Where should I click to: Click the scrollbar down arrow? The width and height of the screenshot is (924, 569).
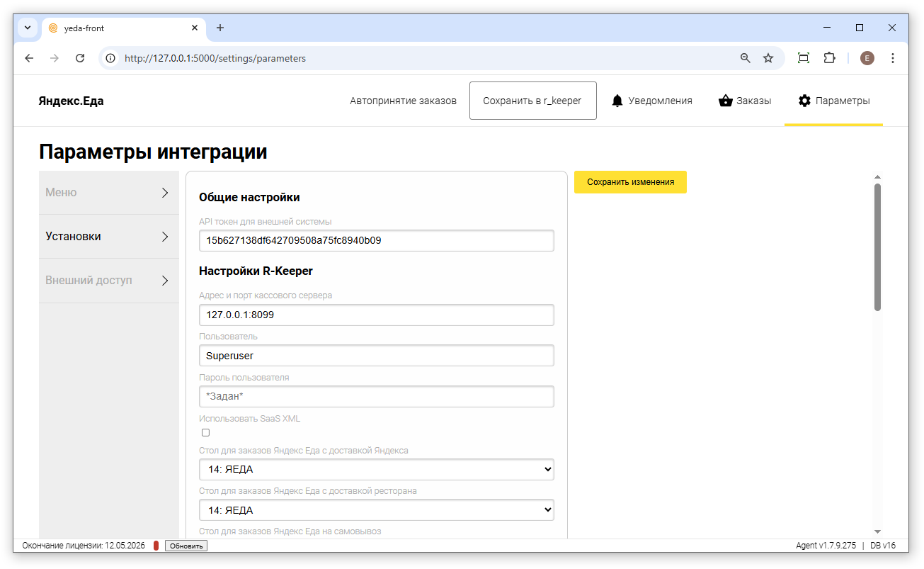[x=878, y=531]
